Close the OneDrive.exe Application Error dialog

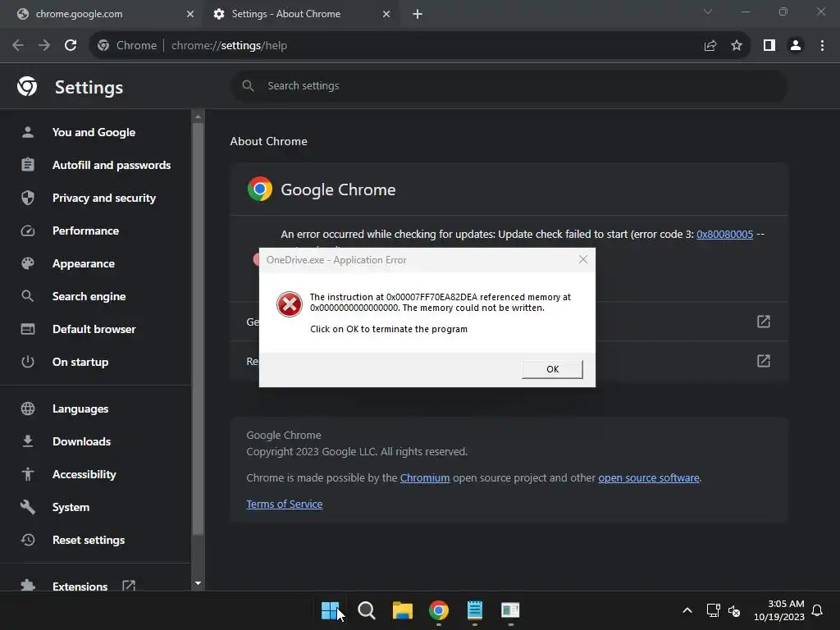(x=583, y=260)
